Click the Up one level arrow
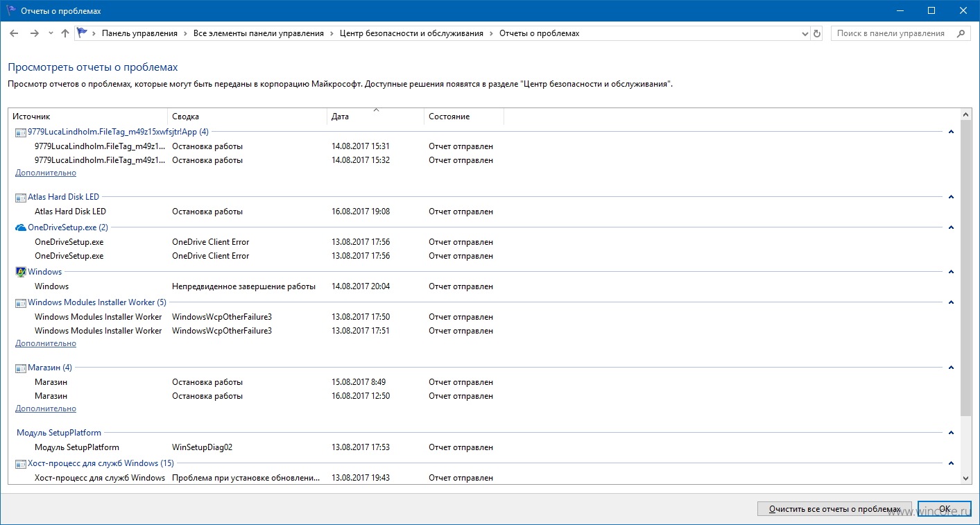980x525 pixels. 65,33
